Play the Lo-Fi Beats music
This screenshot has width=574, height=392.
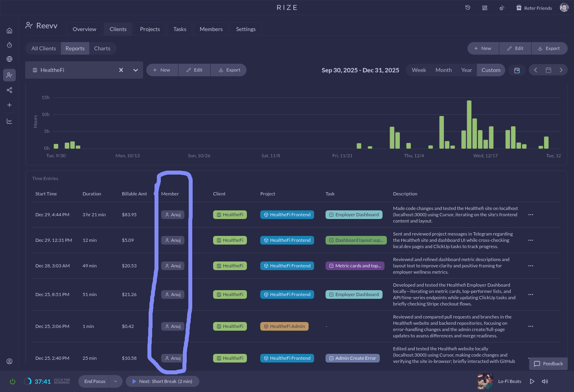[x=532, y=381]
